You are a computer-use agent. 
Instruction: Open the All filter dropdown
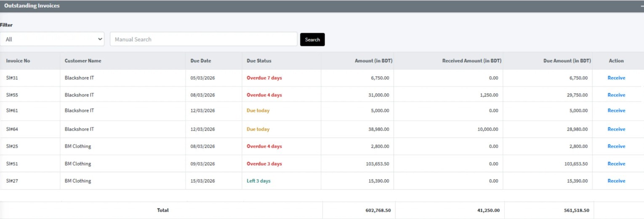pyautogui.click(x=52, y=39)
